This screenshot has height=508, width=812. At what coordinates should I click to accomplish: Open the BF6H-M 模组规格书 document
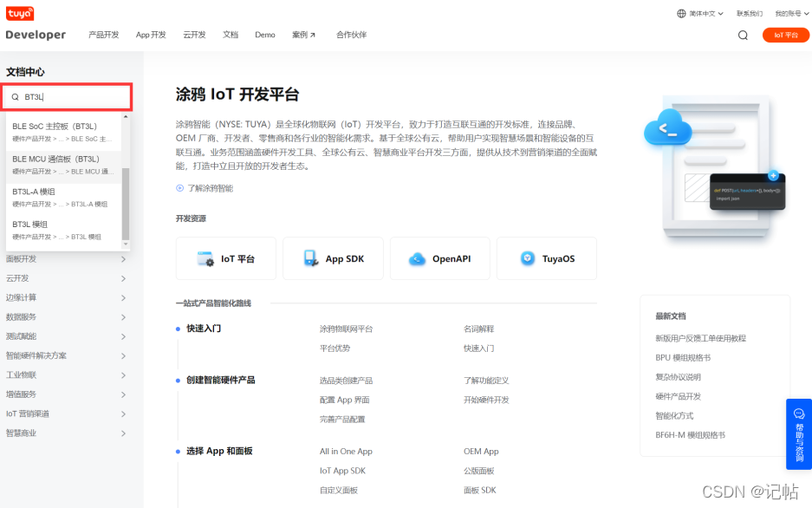[x=691, y=435]
